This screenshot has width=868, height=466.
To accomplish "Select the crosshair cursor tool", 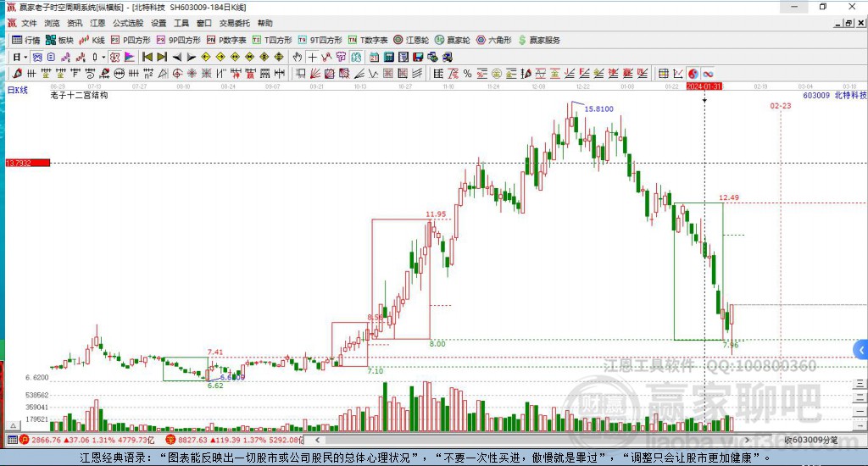I will (x=313, y=57).
